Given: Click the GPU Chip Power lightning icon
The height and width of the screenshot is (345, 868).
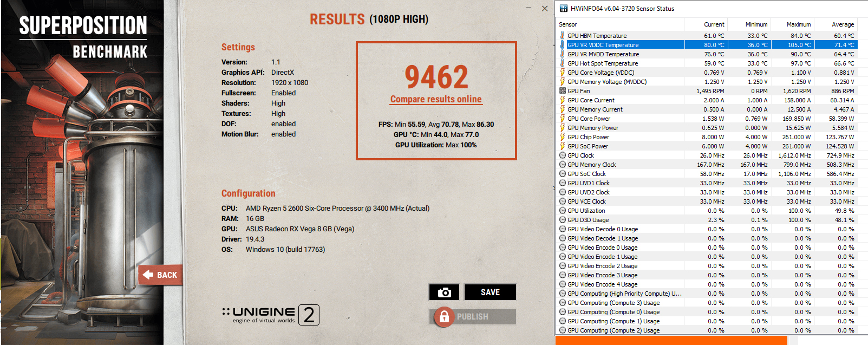Looking at the screenshot, I should pos(562,136).
